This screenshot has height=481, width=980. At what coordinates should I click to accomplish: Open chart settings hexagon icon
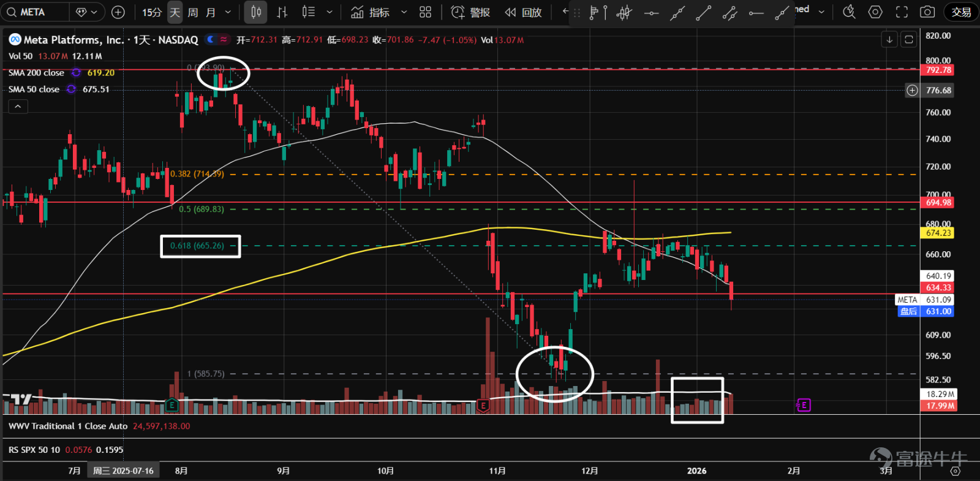(x=875, y=12)
